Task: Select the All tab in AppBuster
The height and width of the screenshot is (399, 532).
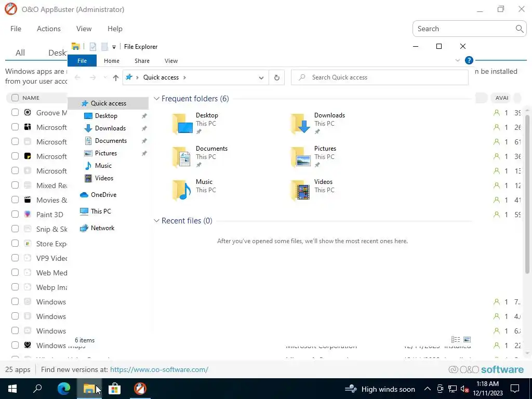Action: click(20, 52)
